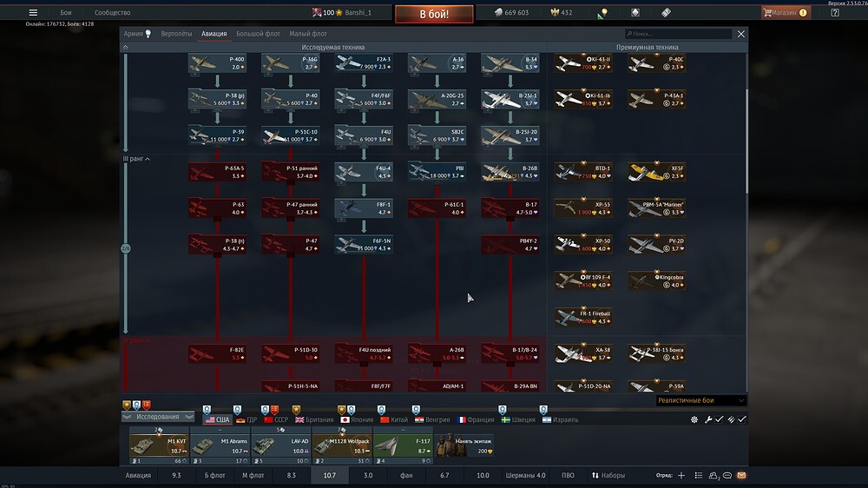Select the 8.3 crew preset
Image resolution: width=868 pixels, height=488 pixels.
(x=291, y=476)
